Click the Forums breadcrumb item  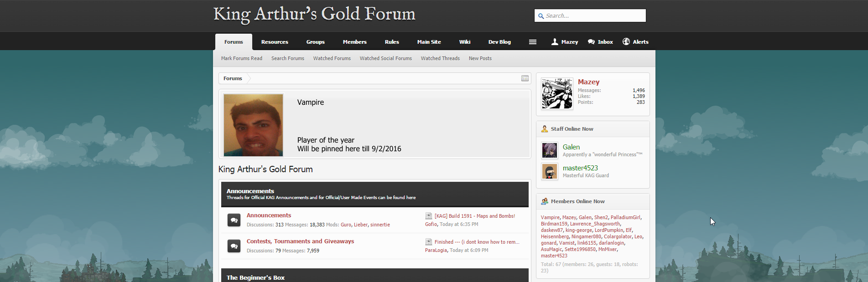pos(233,78)
